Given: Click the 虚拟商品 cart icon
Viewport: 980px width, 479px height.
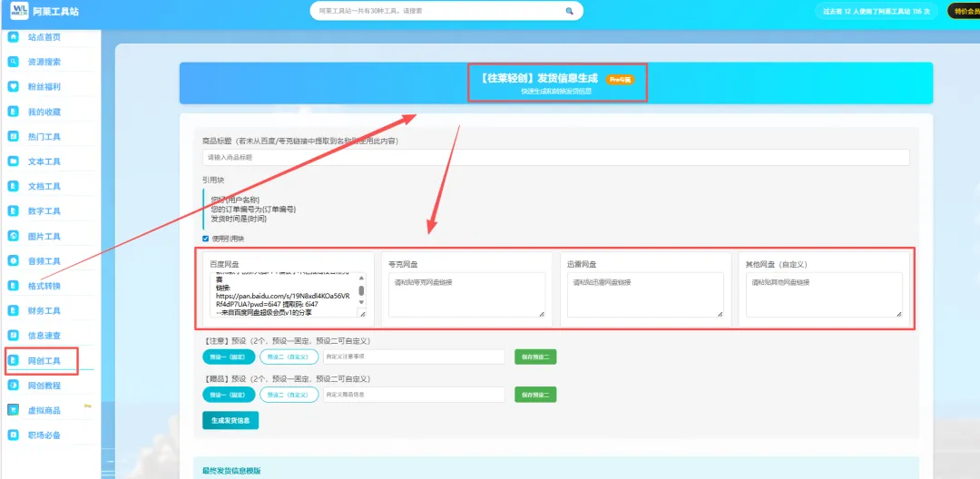Looking at the screenshot, I should (13, 410).
